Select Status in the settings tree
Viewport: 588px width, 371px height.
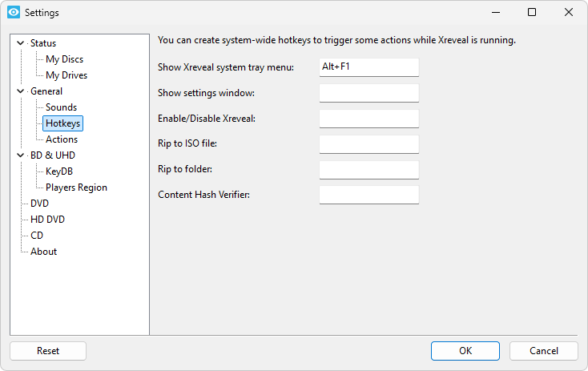tap(43, 43)
